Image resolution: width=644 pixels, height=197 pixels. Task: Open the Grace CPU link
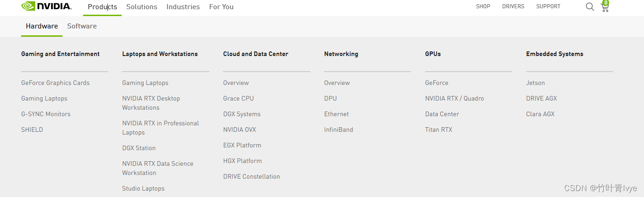pos(238,99)
